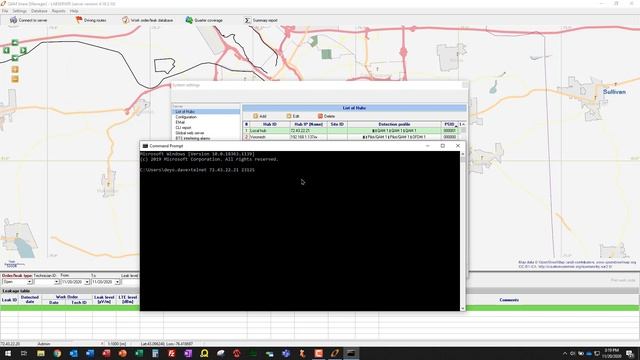640x360 pixels.
Task: Open the File menu
Action: 5,11
